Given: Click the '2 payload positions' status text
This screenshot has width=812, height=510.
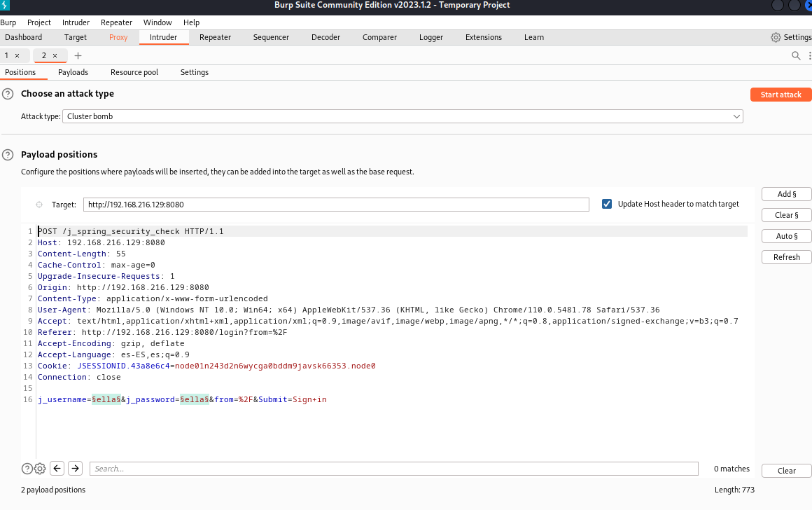Looking at the screenshot, I should (x=53, y=490).
